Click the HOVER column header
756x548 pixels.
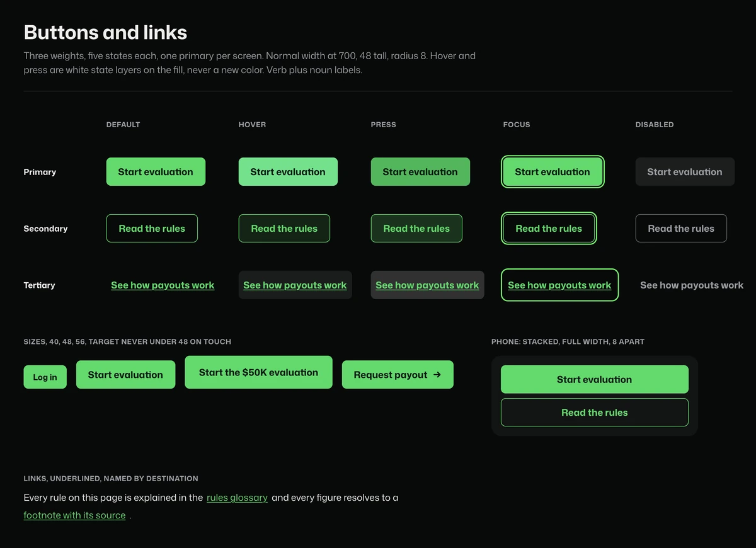(252, 125)
